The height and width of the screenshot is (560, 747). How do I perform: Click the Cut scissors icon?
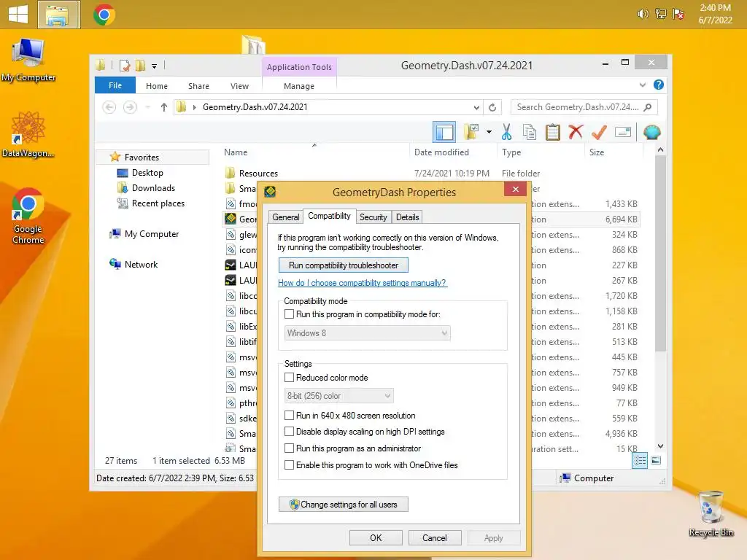tap(506, 132)
